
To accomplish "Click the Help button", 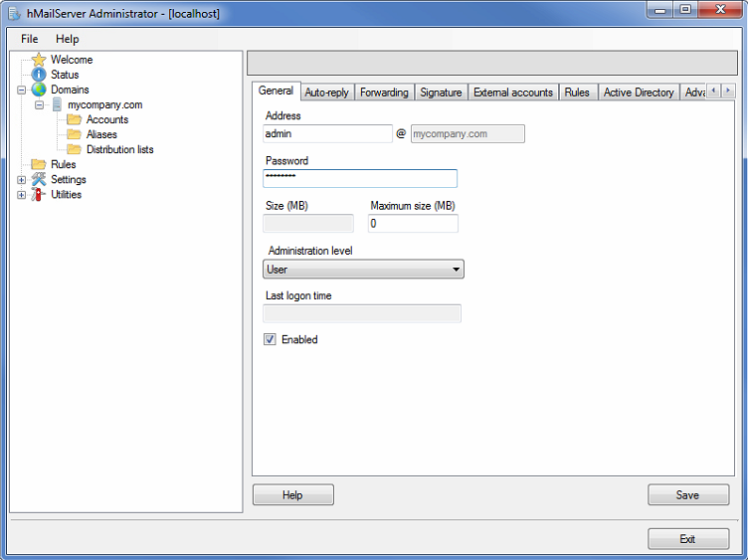I will coord(292,494).
